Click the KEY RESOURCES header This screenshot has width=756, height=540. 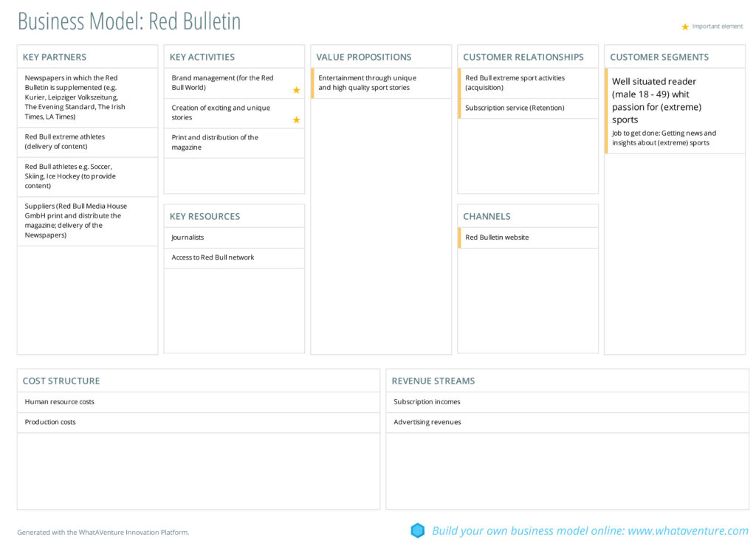[205, 216]
